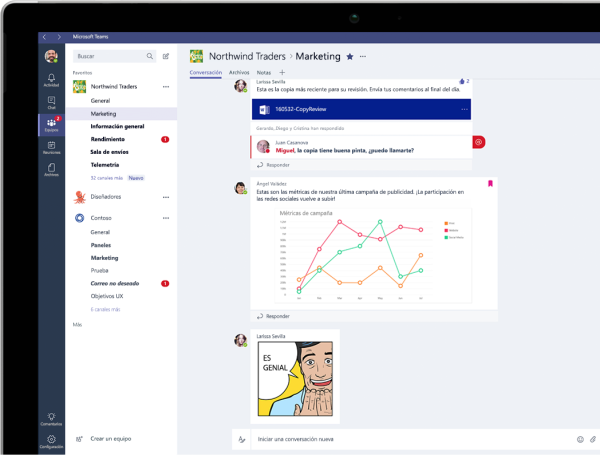The width and height of the screenshot is (600, 455).
Task: Click the Diseñadores team octopus icon
Action: 80,197
